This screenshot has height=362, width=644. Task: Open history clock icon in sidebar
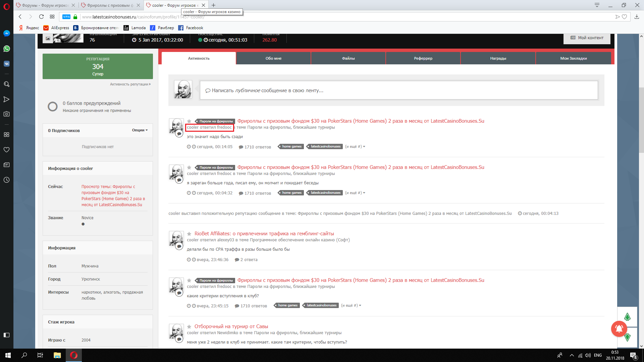coord(6,180)
